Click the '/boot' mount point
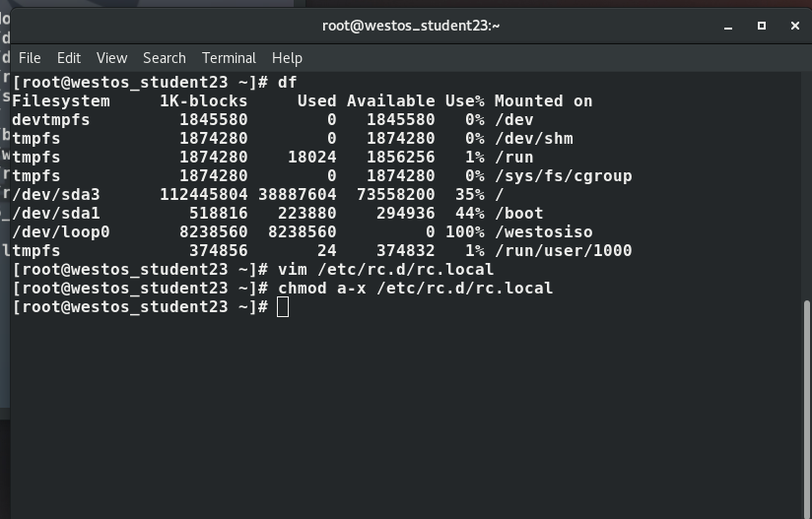Viewport: 812px width, 519px height. tap(519, 213)
